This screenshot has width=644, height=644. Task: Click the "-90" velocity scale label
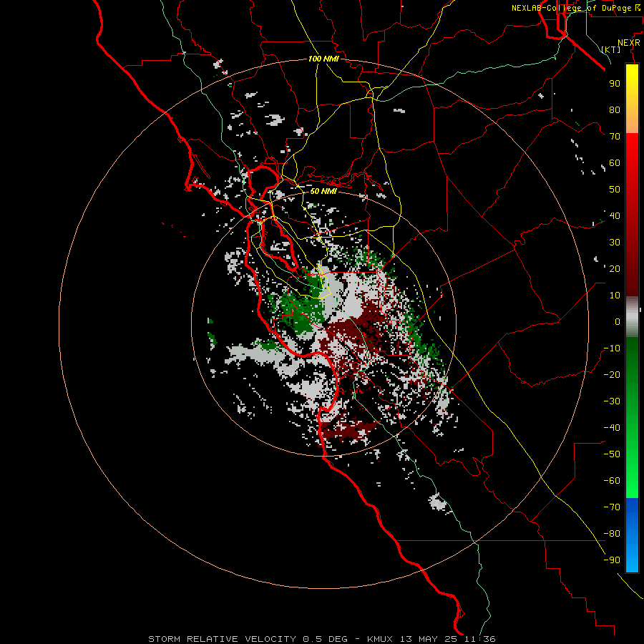[612, 560]
